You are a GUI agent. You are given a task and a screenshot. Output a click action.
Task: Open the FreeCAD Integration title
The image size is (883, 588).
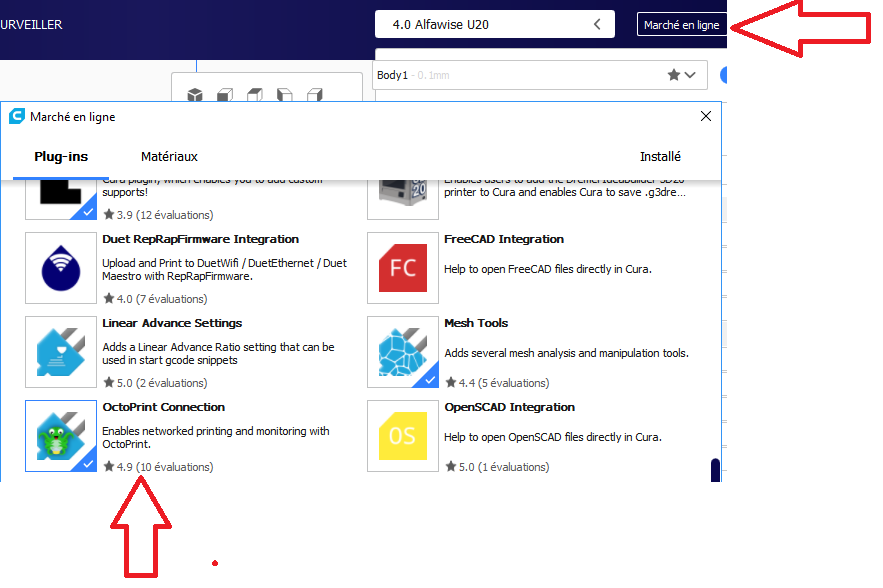(503, 239)
